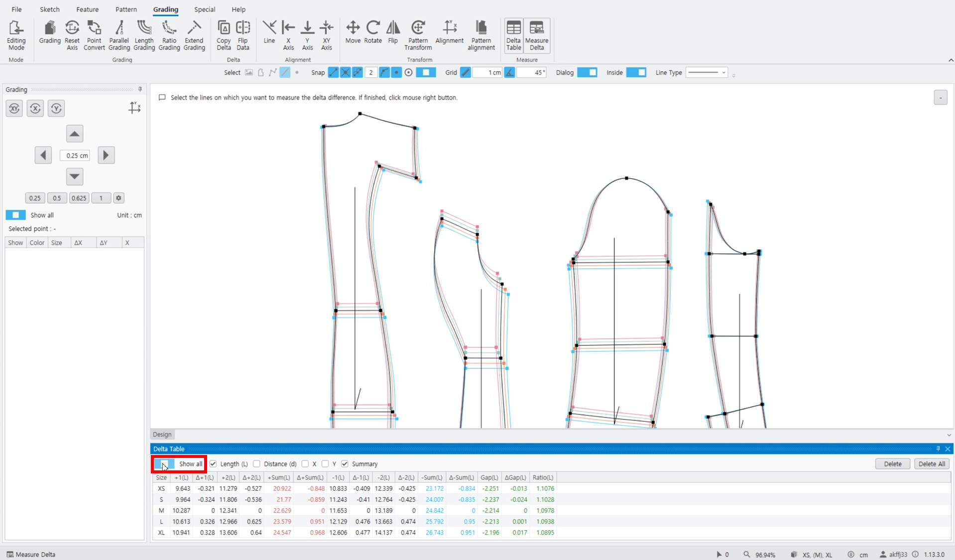Image resolution: width=955 pixels, height=560 pixels.
Task: Expand the Design panel chevron
Action: pyautogui.click(x=949, y=435)
